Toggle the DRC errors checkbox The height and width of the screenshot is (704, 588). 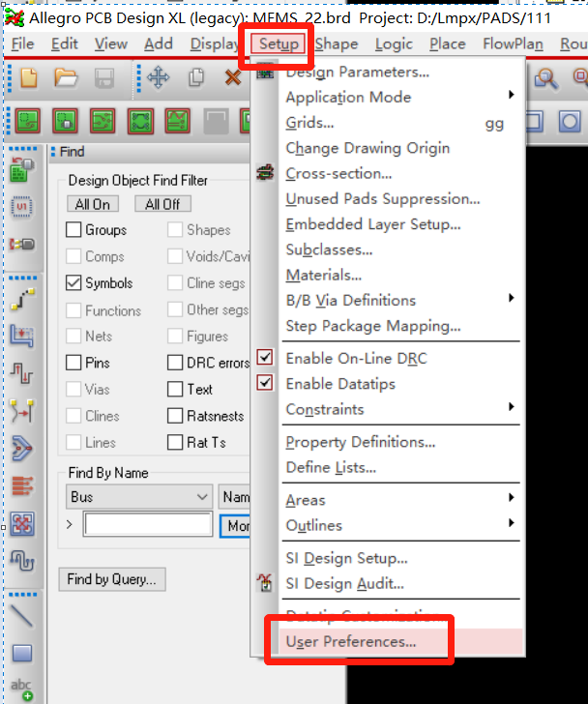(175, 363)
